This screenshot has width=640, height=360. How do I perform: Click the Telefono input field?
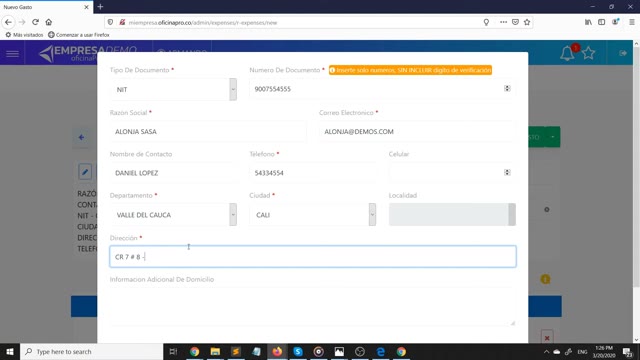pyautogui.click(x=313, y=173)
